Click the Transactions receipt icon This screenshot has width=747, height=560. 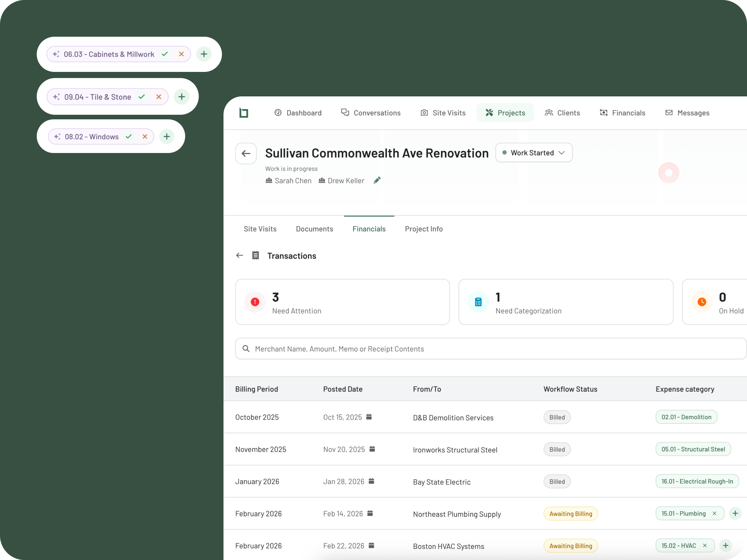pyautogui.click(x=256, y=256)
